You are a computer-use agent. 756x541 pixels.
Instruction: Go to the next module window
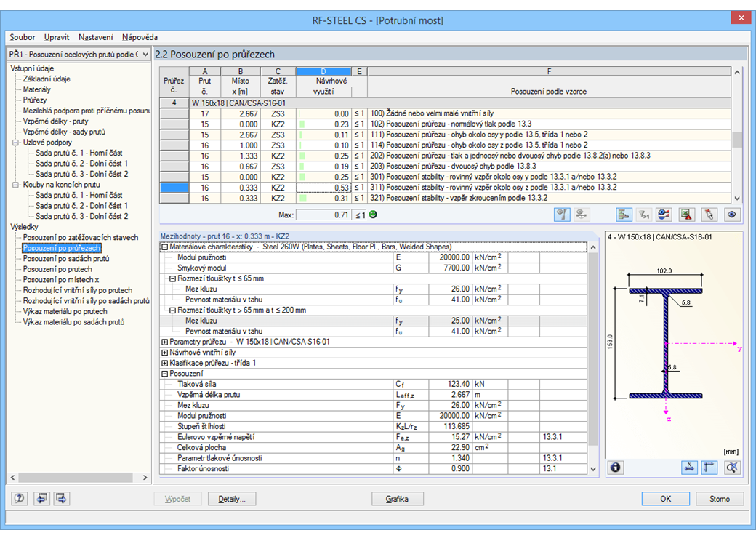tap(61, 498)
